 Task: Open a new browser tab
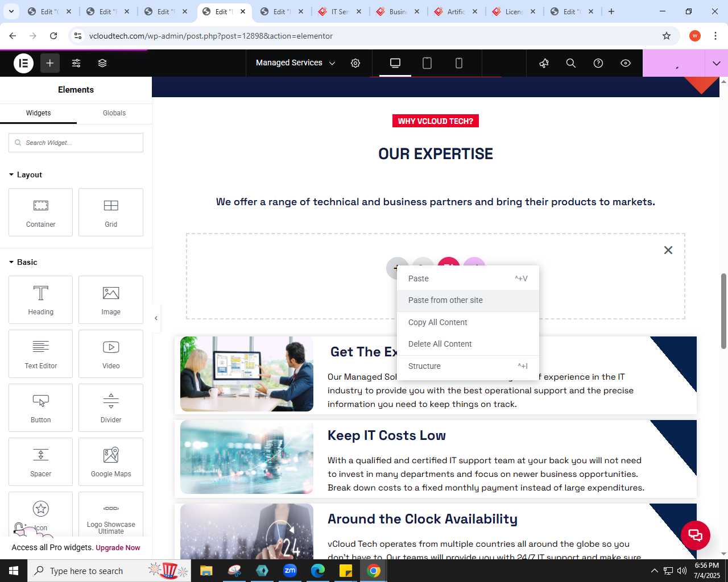tap(611, 11)
